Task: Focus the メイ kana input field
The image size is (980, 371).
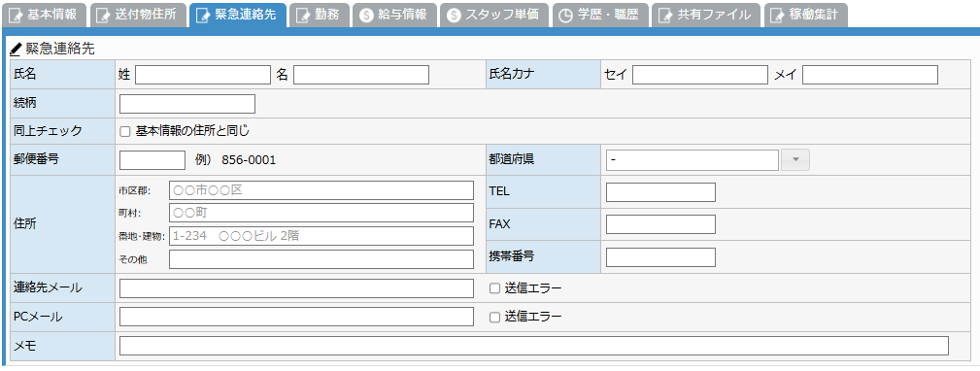Action: tap(870, 75)
